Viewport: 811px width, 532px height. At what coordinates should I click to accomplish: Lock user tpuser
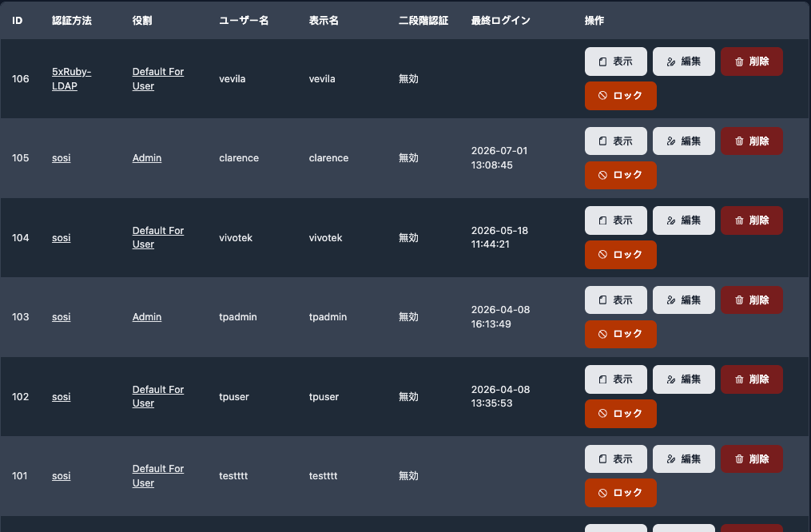pos(621,414)
